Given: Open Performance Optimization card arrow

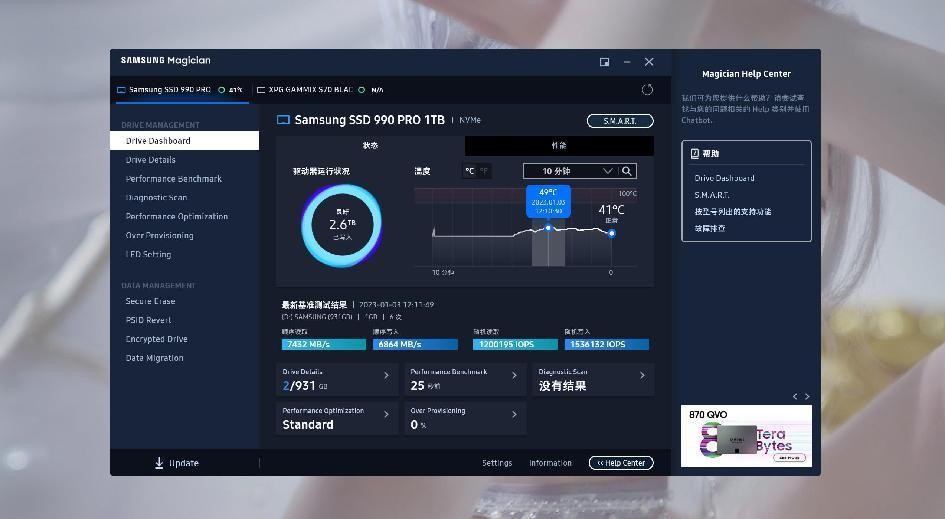Looking at the screenshot, I should [x=386, y=414].
